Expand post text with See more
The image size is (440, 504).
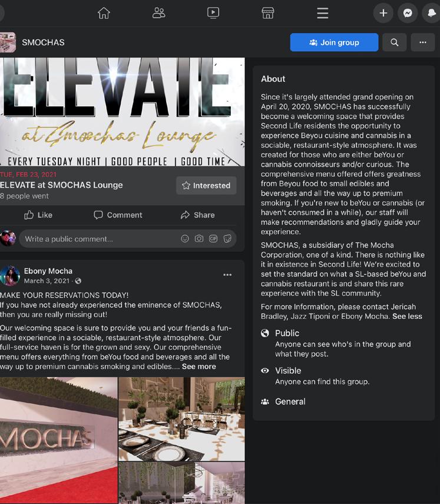click(199, 367)
